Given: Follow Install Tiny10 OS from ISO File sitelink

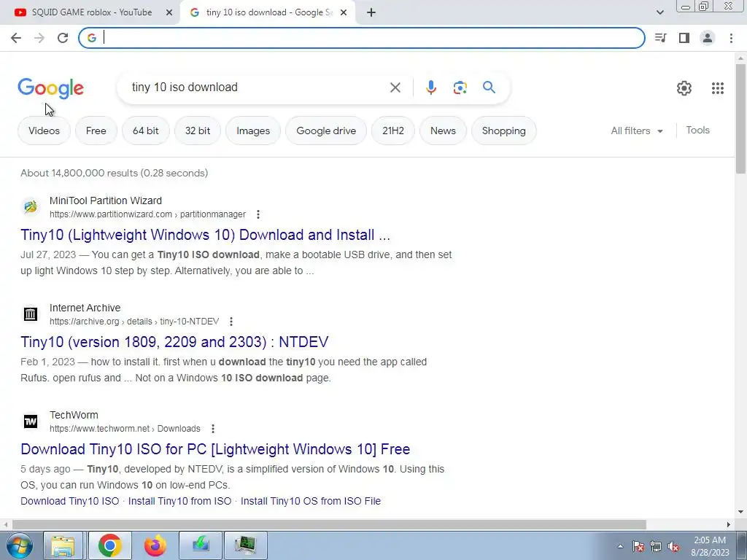Looking at the screenshot, I should point(311,501).
